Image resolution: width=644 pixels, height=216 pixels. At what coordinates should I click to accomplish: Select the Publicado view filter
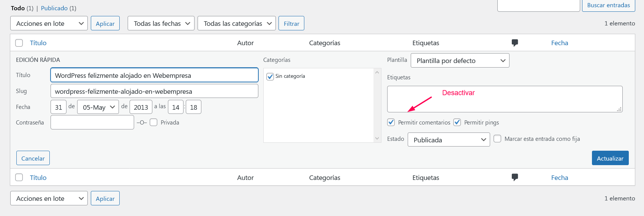(x=54, y=8)
